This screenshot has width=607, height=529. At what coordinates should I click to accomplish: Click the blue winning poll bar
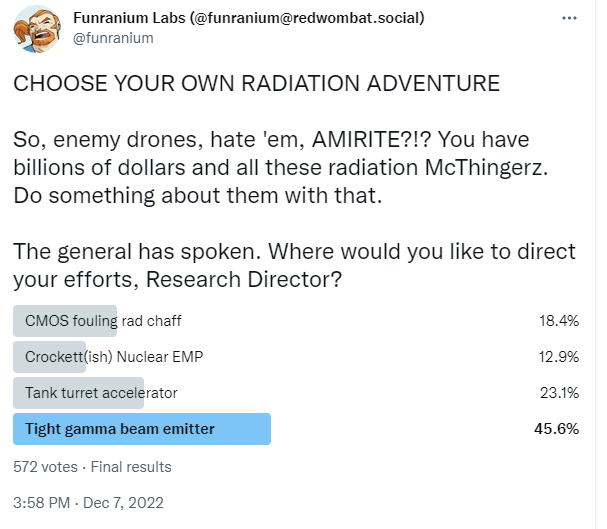coord(142,429)
